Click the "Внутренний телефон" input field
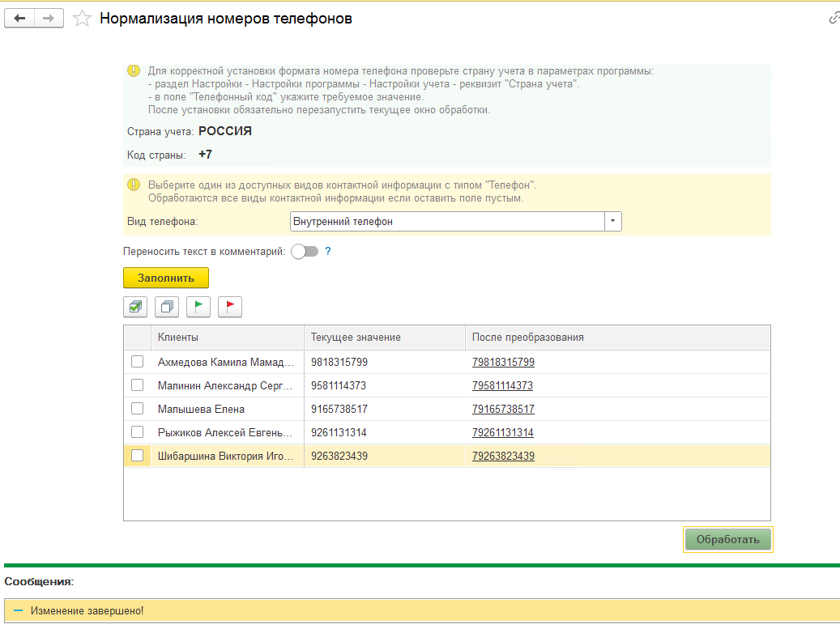Viewport: 840px width, 633px height. click(x=446, y=221)
